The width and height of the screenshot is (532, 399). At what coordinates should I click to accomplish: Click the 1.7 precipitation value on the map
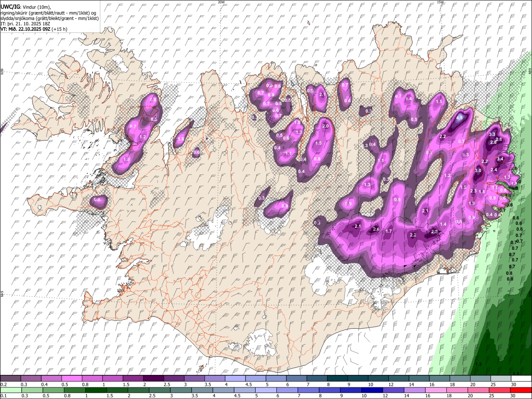point(389,231)
